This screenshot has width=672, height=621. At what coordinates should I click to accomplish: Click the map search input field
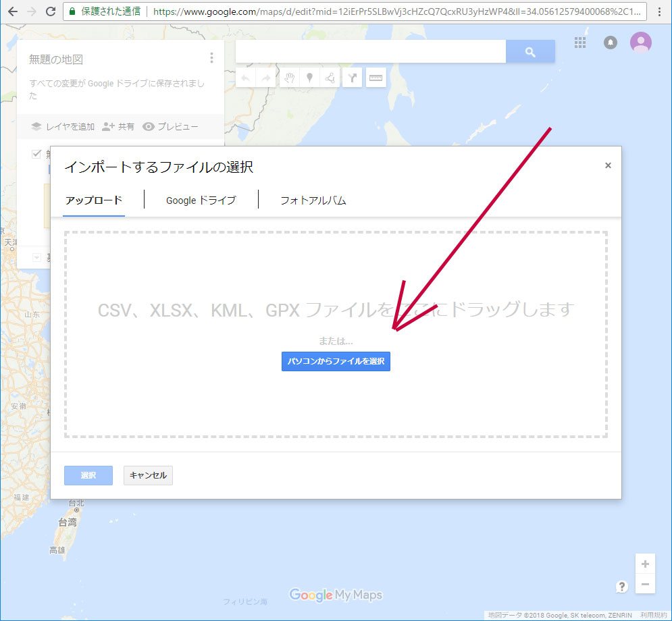click(x=371, y=52)
